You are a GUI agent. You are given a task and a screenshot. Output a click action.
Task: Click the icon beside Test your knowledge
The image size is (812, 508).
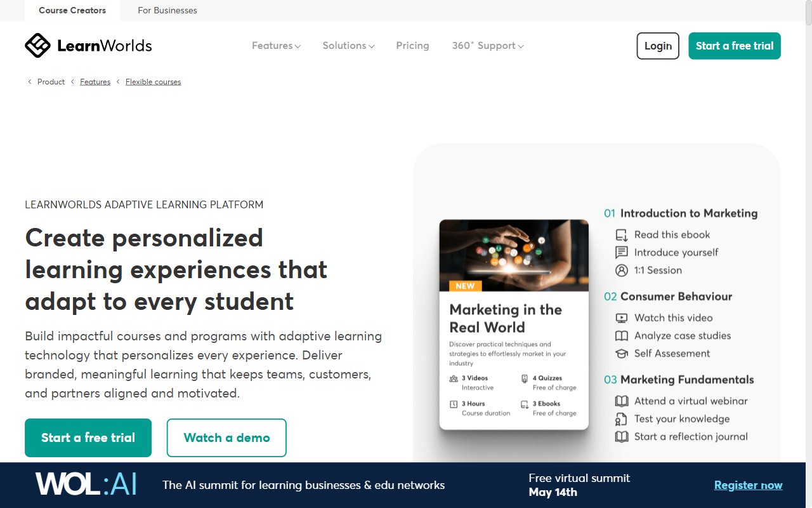pyautogui.click(x=622, y=419)
